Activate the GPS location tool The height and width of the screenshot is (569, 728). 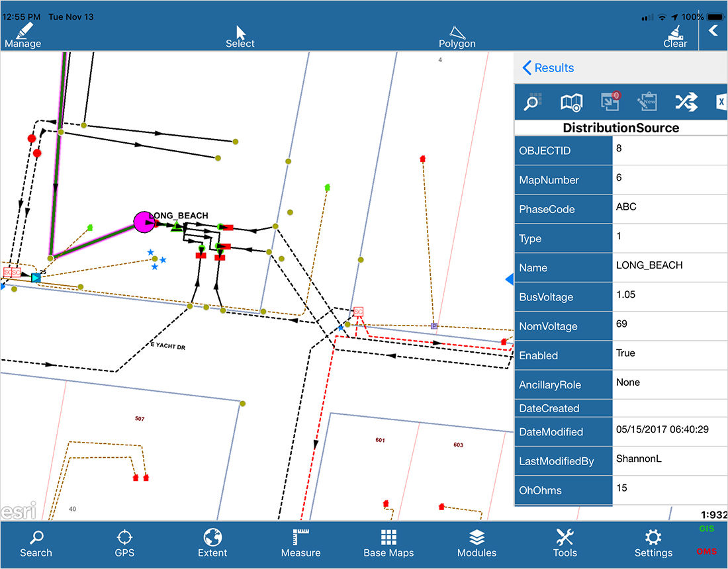pos(124,543)
